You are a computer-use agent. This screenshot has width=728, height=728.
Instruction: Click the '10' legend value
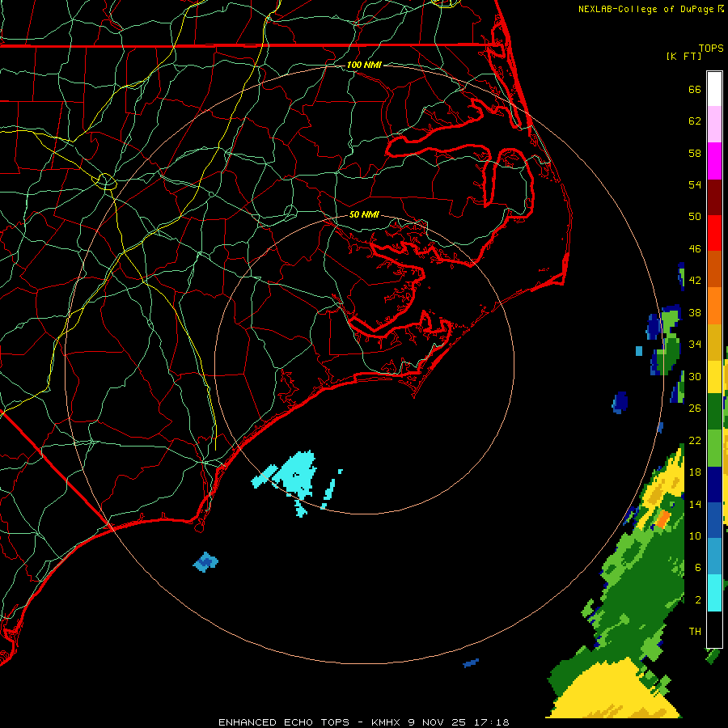click(x=695, y=536)
